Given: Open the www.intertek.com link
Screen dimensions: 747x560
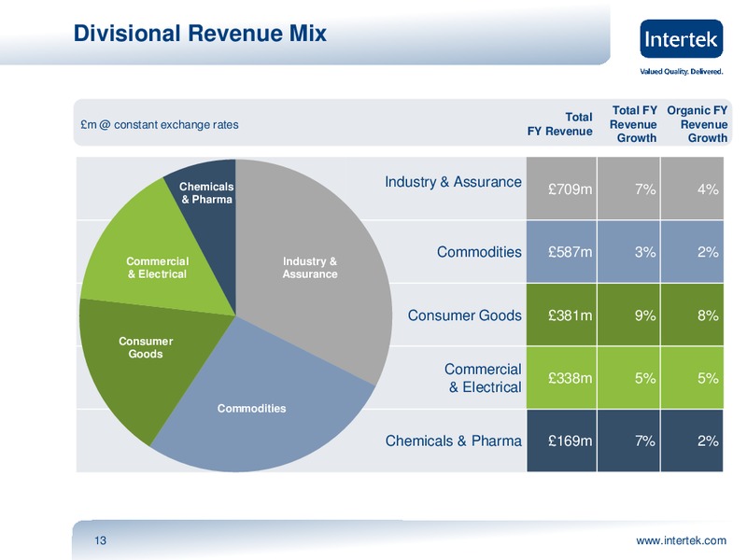Looking at the screenshot, I should [x=682, y=540].
